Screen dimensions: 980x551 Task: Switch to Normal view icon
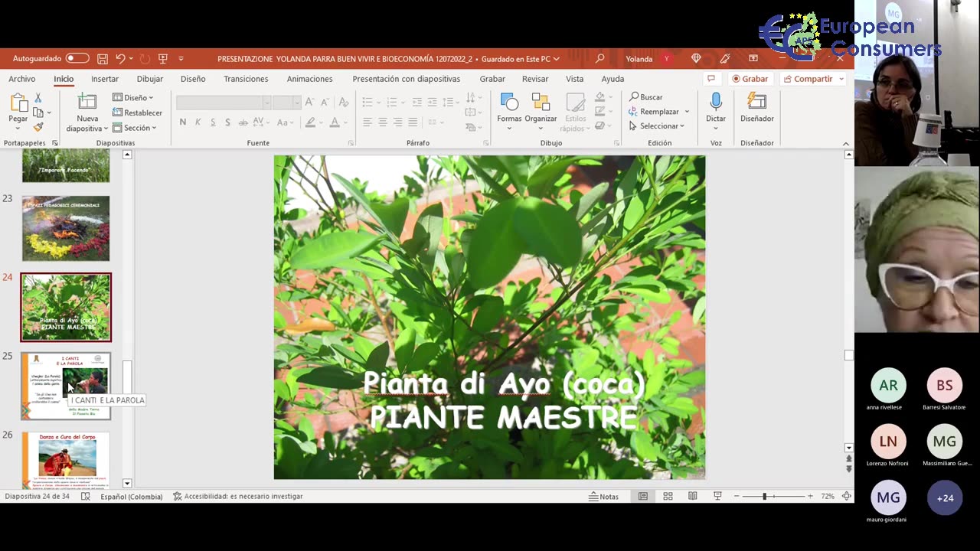643,496
